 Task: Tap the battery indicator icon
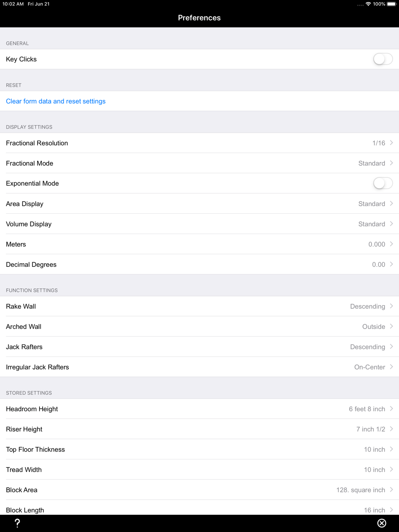coord(392,4)
